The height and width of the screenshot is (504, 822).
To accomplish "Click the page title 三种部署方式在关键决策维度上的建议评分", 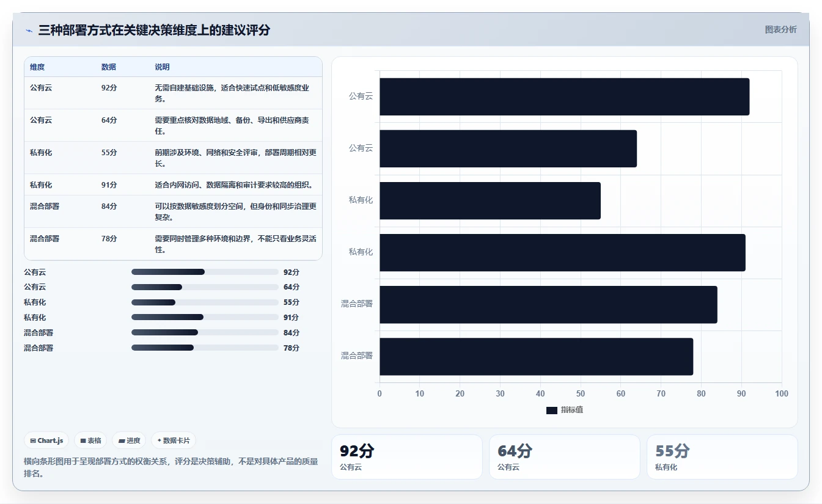I will [x=154, y=30].
